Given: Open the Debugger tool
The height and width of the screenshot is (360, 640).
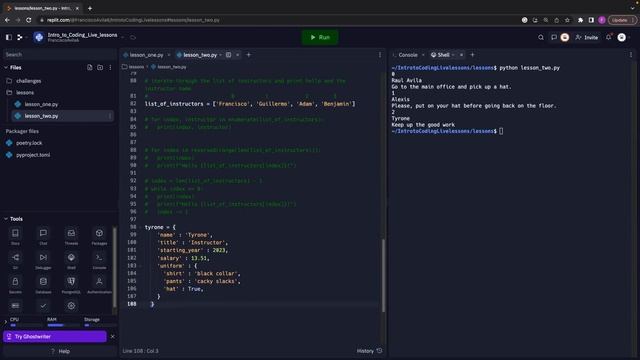Looking at the screenshot, I should tap(43, 261).
